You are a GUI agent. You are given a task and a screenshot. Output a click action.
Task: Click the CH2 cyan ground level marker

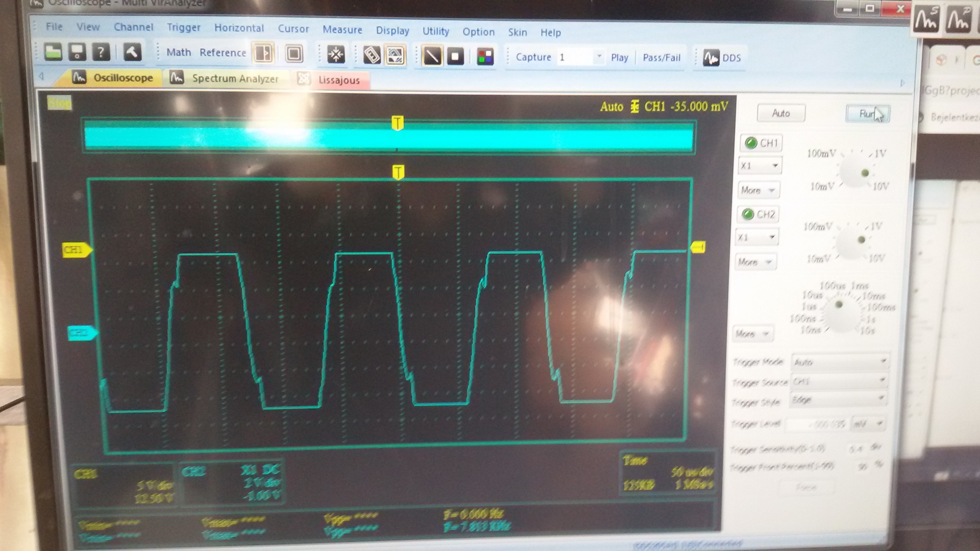(81, 333)
